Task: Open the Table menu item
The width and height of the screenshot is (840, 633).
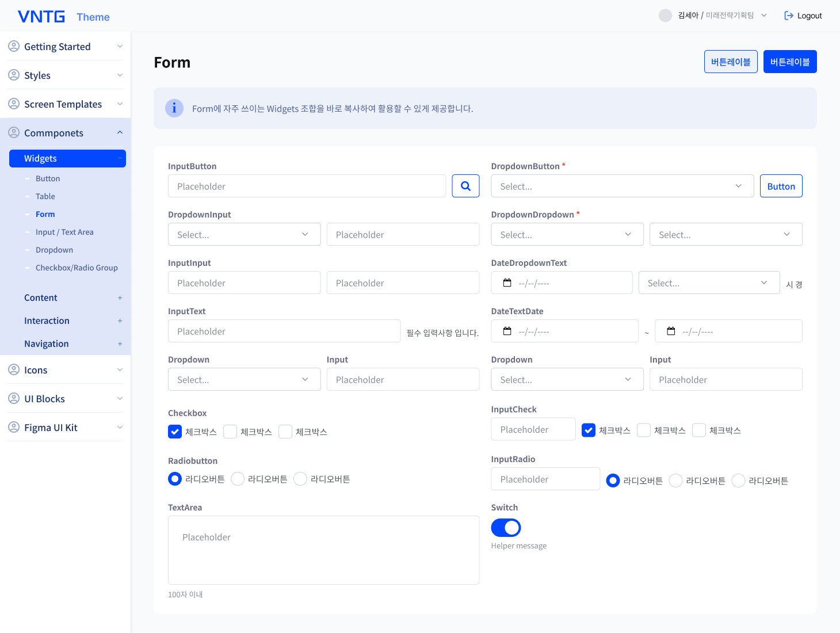Action: coord(45,196)
